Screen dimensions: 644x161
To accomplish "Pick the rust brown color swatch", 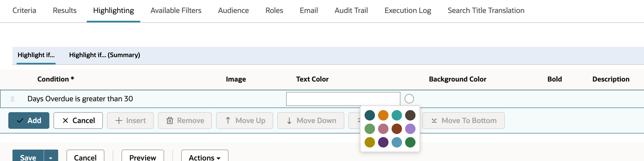I will coord(397,129).
